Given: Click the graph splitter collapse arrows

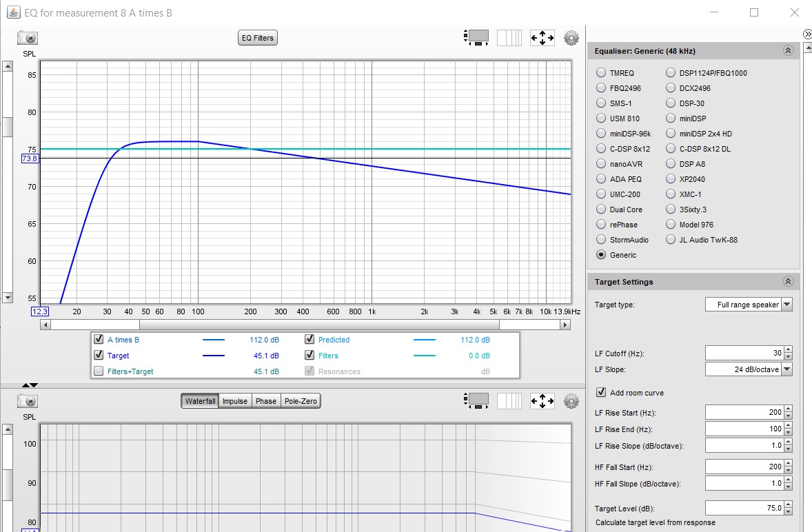Looking at the screenshot, I should (x=30, y=385).
